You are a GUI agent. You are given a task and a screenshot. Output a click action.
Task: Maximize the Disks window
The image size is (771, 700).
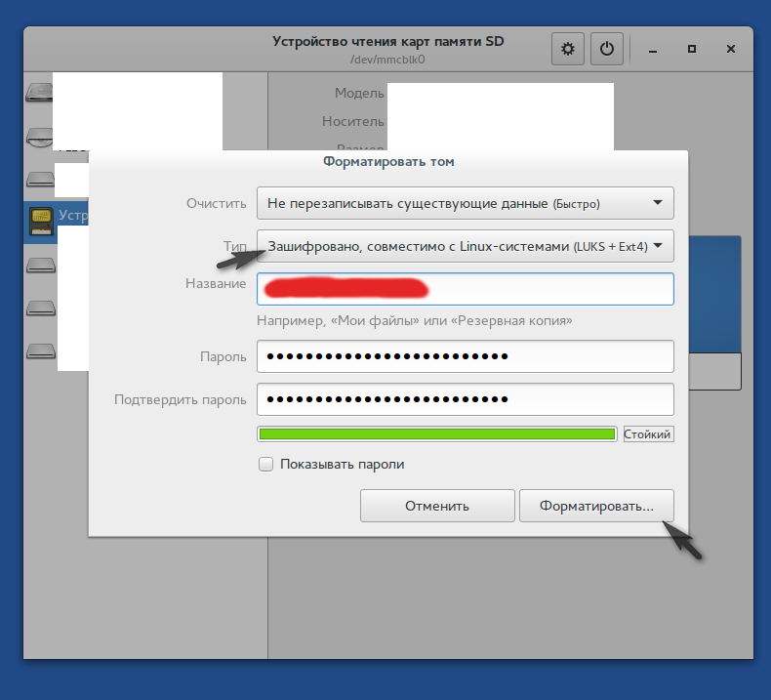tap(691, 49)
